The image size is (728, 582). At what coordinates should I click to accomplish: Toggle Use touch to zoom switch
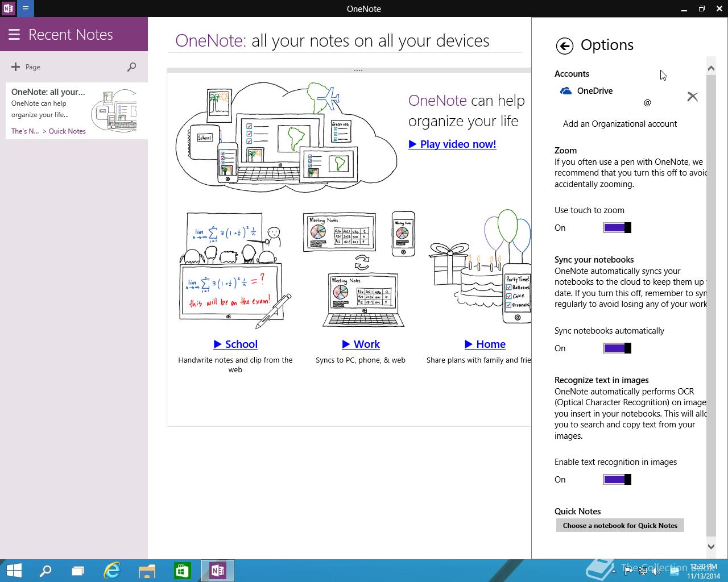pos(617,228)
